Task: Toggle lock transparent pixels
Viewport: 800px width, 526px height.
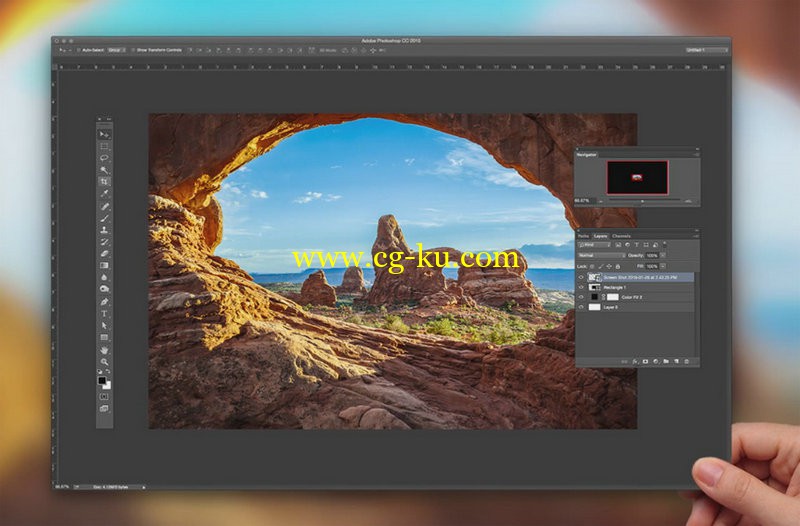Action: 592,266
